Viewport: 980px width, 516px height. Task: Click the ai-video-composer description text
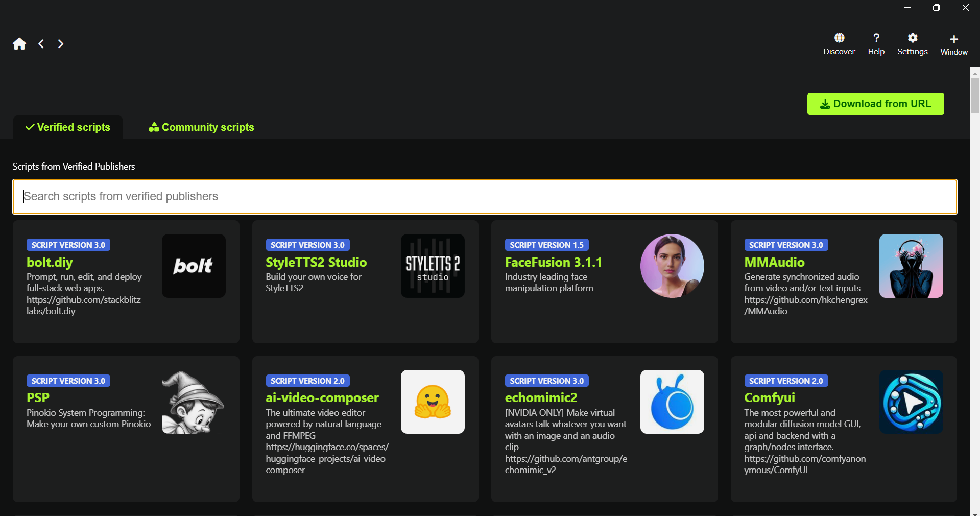click(x=327, y=441)
